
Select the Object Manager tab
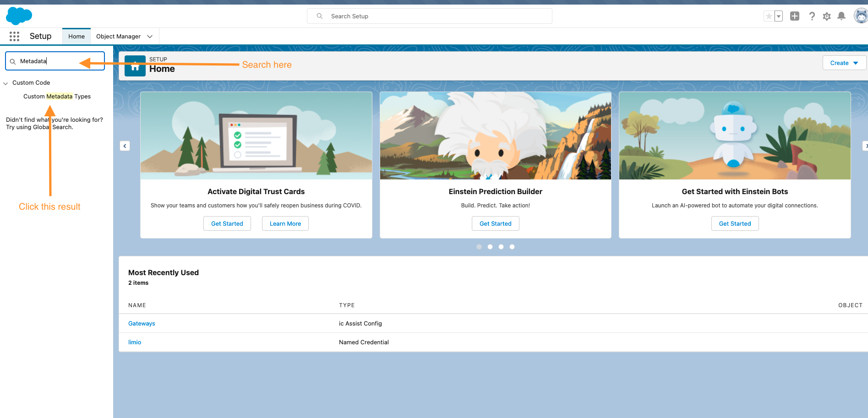(x=118, y=36)
